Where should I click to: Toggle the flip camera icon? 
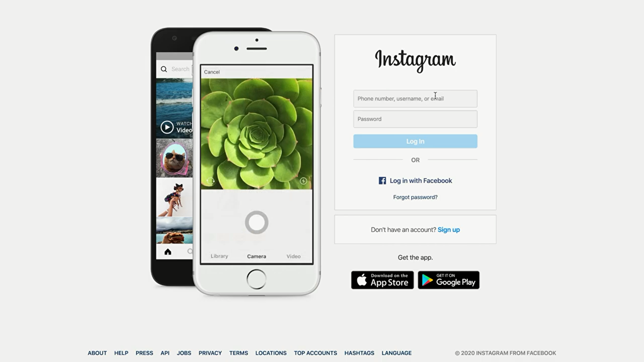210,180
